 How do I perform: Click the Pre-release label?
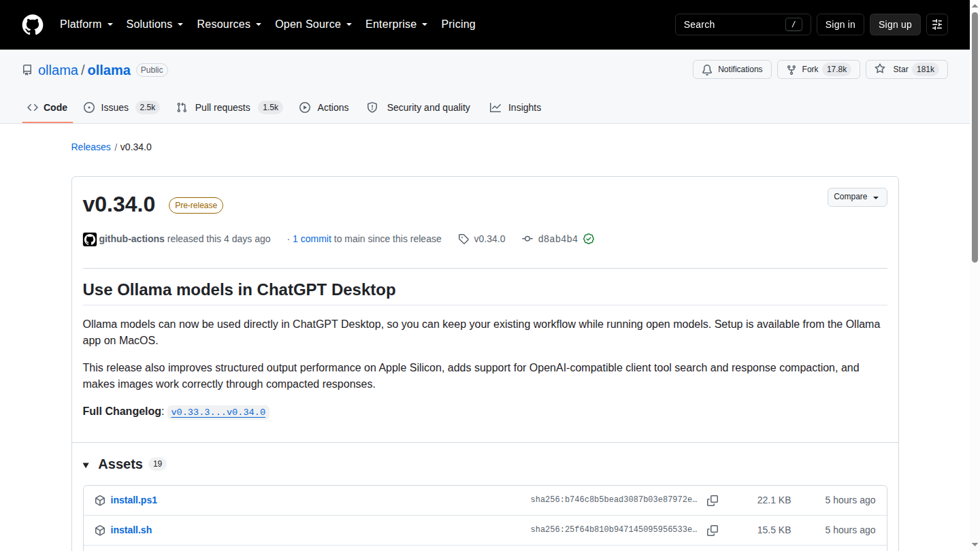(196, 205)
